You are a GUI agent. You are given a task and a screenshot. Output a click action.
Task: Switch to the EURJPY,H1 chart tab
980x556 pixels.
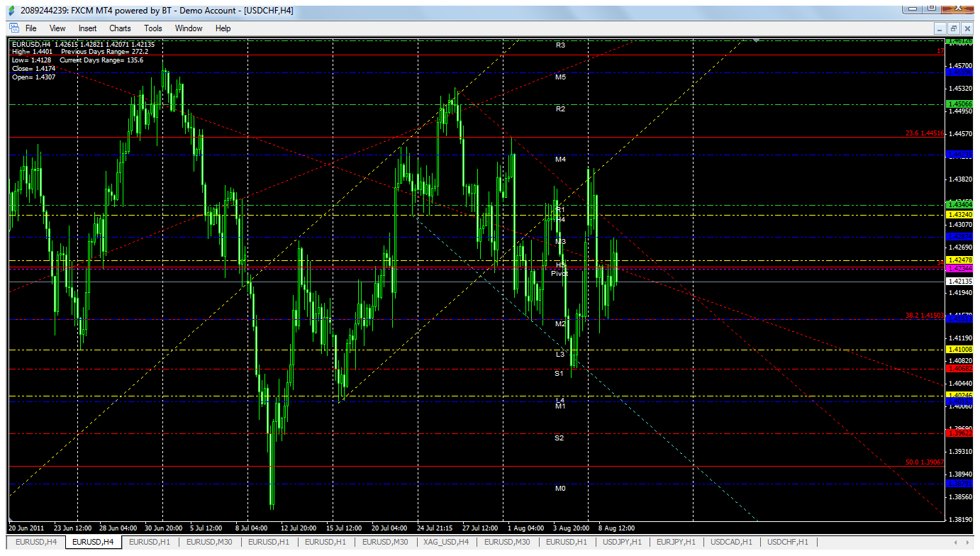[x=676, y=543]
